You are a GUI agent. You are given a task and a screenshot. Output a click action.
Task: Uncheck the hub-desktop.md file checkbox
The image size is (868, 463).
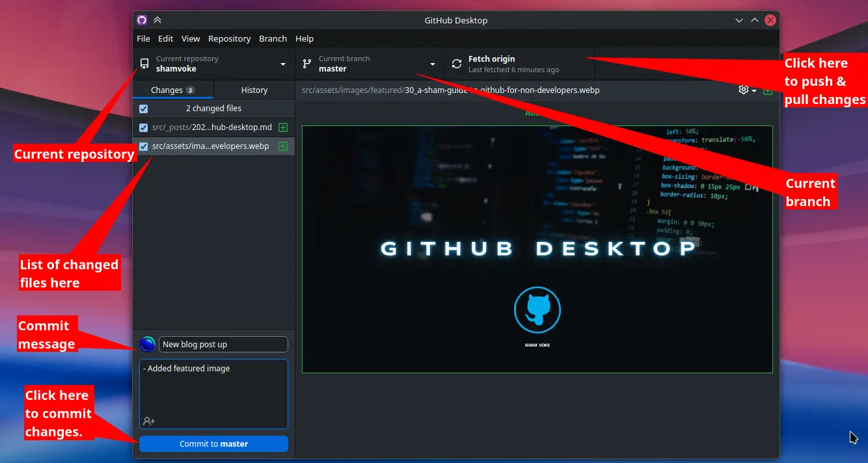tap(144, 127)
